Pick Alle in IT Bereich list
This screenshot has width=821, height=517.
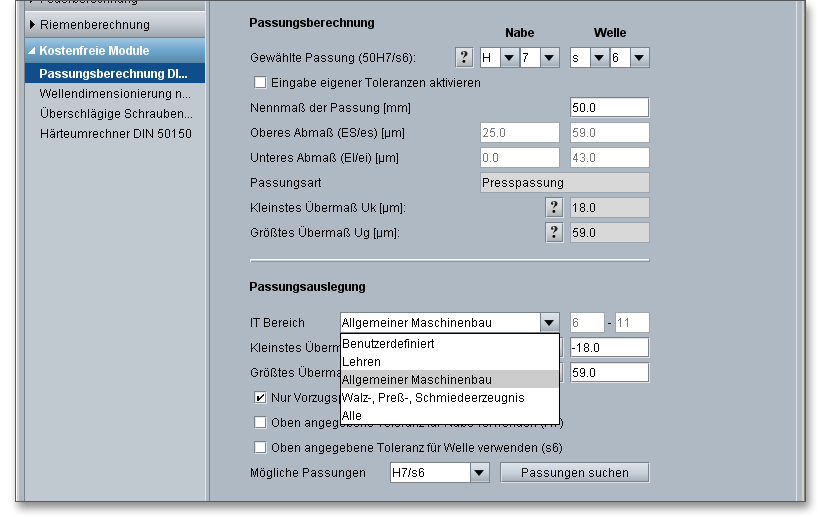352,416
